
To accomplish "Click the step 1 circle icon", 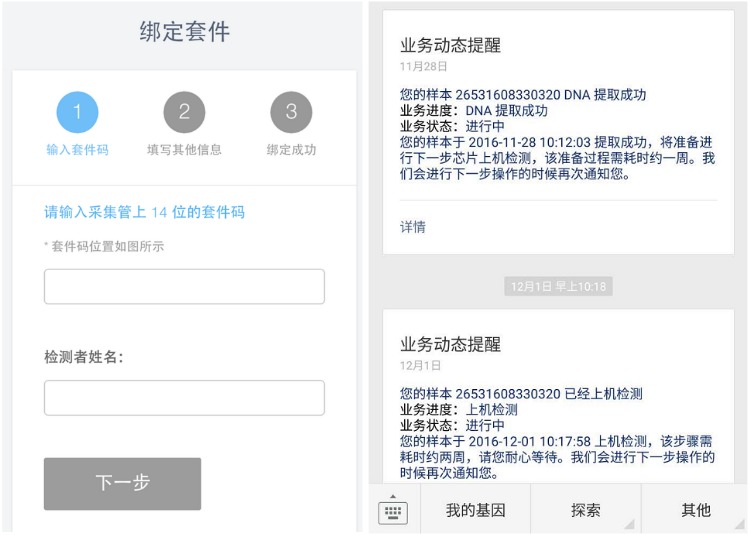I will (77, 112).
